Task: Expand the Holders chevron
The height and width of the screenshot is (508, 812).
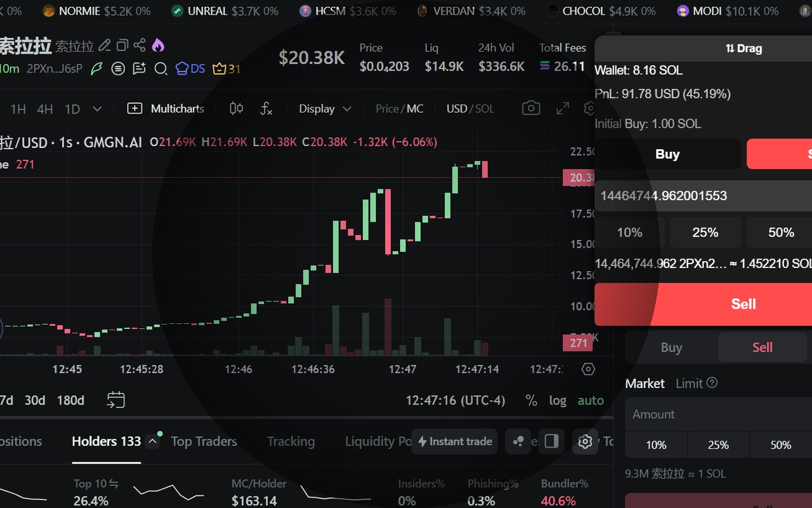Action: (152, 441)
